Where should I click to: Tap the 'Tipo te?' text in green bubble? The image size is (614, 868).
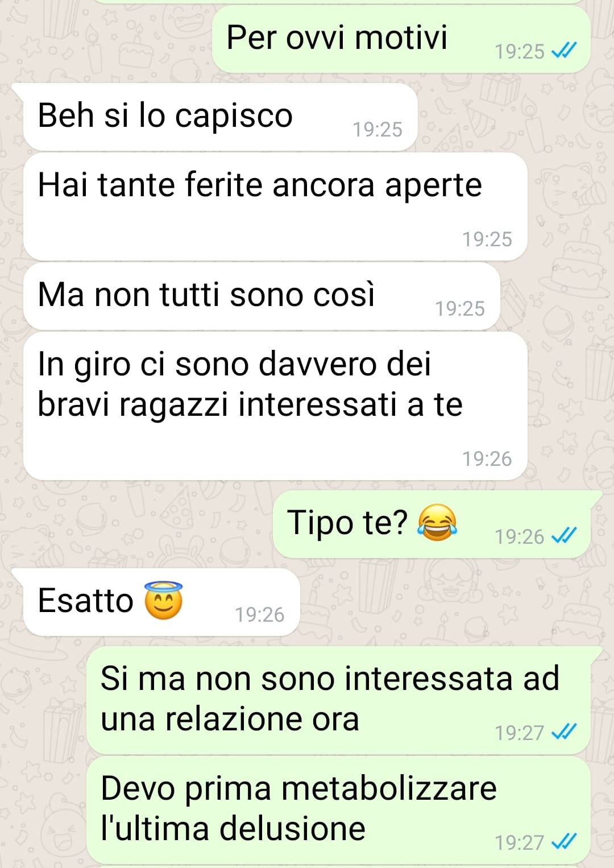(x=347, y=522)
